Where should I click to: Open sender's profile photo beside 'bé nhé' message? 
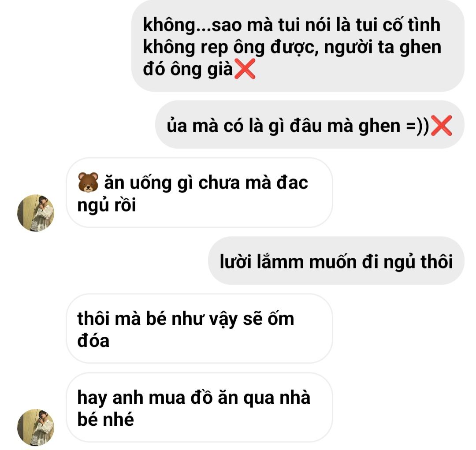[36, 427]
